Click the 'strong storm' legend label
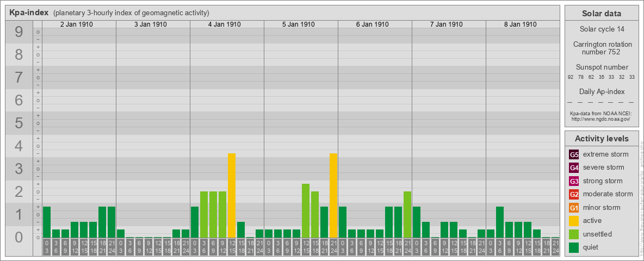Image resolution: width=644 pixels, height=261 pixels. (x=603, y=181)
